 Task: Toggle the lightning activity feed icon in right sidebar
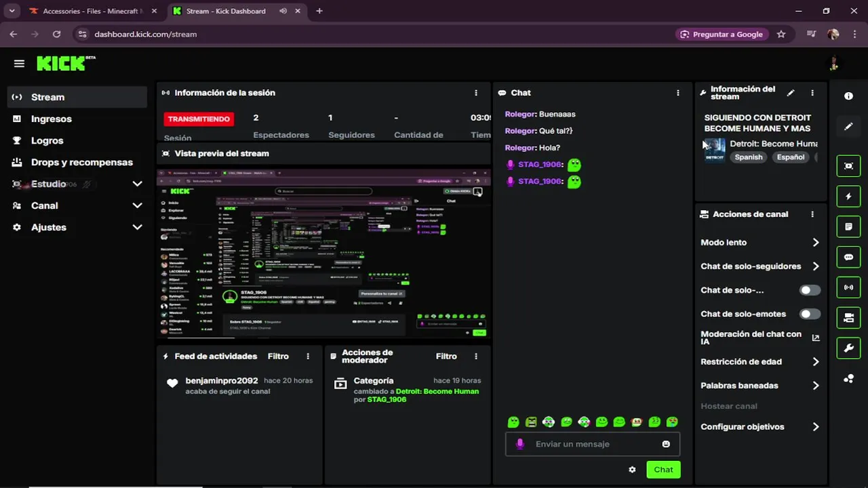[848, 197]
